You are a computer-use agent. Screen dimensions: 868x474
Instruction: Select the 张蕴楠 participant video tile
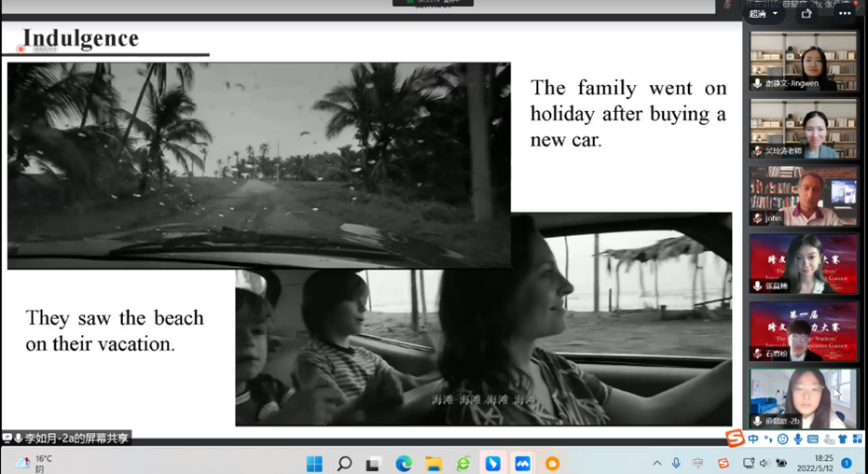click(x=804, y=263)
